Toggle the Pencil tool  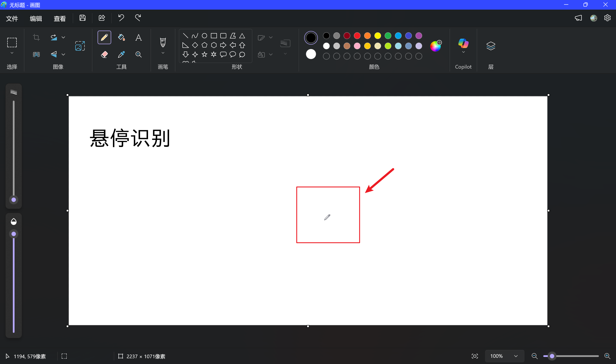[104, 37]
